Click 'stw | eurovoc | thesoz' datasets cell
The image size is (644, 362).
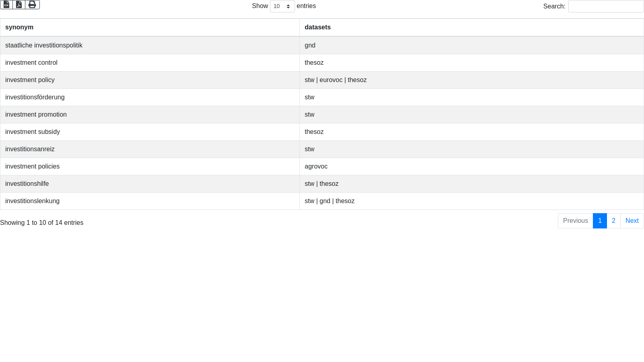click(336, 80)
